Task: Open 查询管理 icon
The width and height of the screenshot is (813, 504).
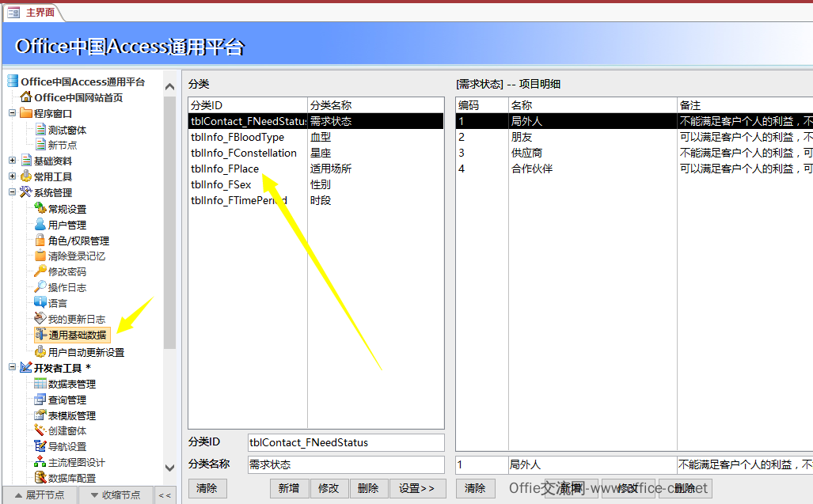Action: tap(40, 400)
